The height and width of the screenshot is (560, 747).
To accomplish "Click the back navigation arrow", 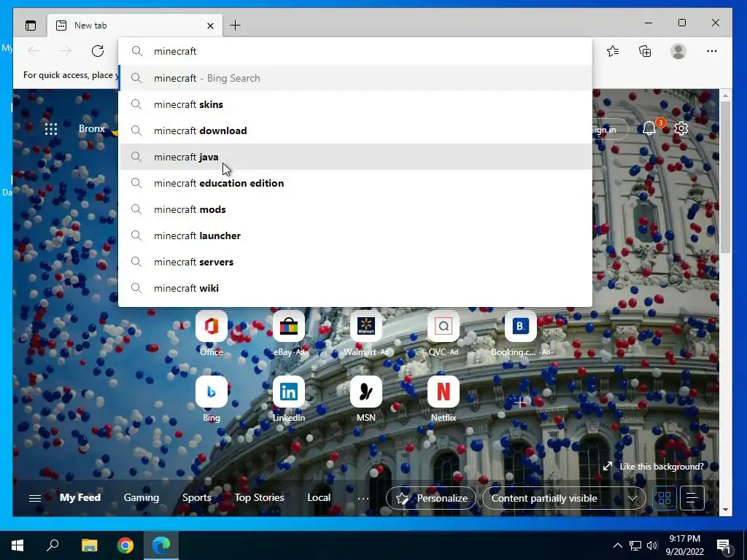I will coord(34,51).
